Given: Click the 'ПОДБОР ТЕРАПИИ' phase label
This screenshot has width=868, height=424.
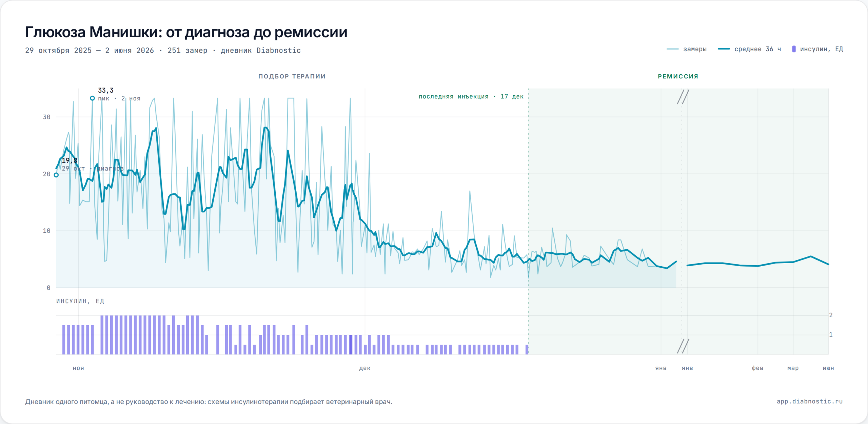Looking at the screenshot, I should pos(292,76).
